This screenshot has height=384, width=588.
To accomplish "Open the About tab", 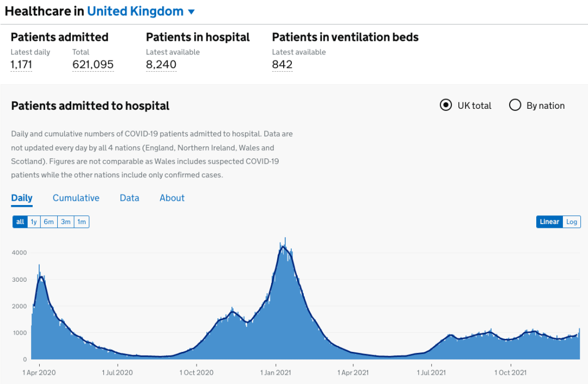I will [172, 198].
